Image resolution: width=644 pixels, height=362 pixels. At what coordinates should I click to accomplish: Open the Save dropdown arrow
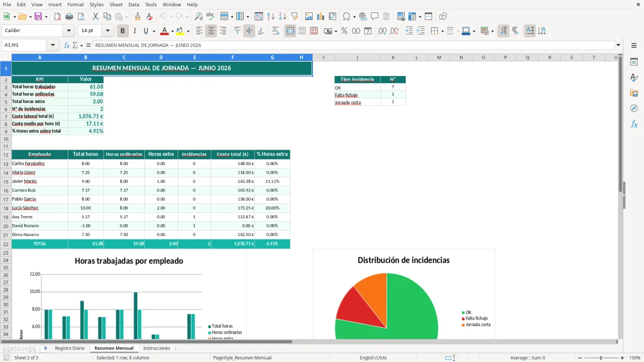(x=46, y=17)
